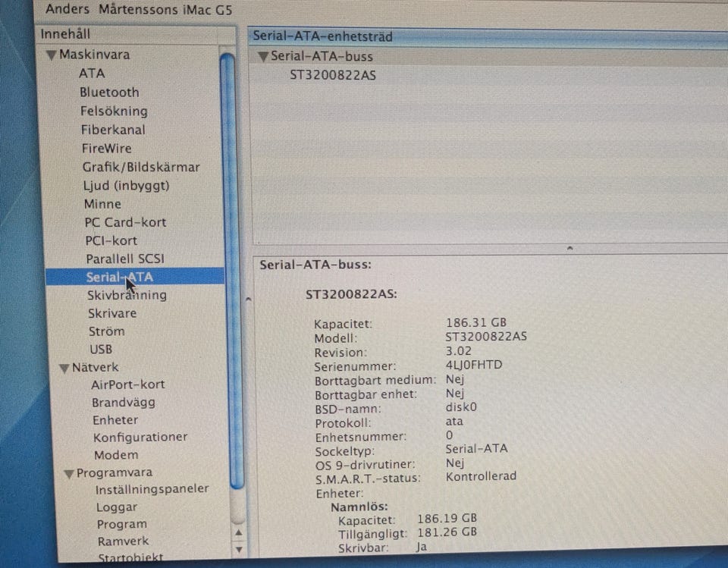
Task: Click the window title Anders Mårtenssons iMac G5
Action: click(139, 9)
